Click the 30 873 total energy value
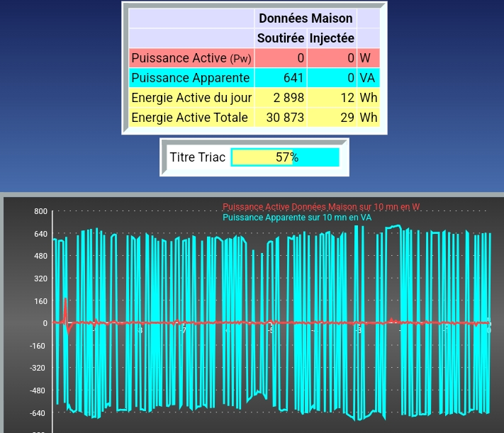 click(x=285, y=118)
